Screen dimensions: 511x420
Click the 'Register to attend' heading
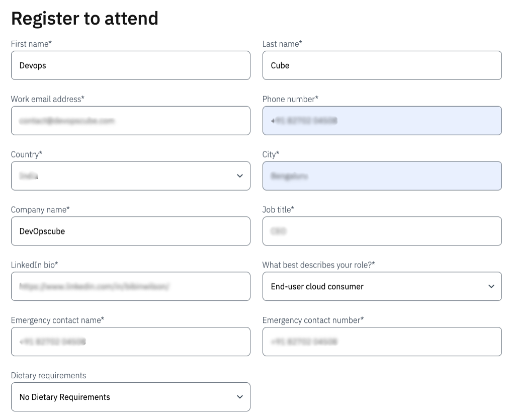click(84, 19)
